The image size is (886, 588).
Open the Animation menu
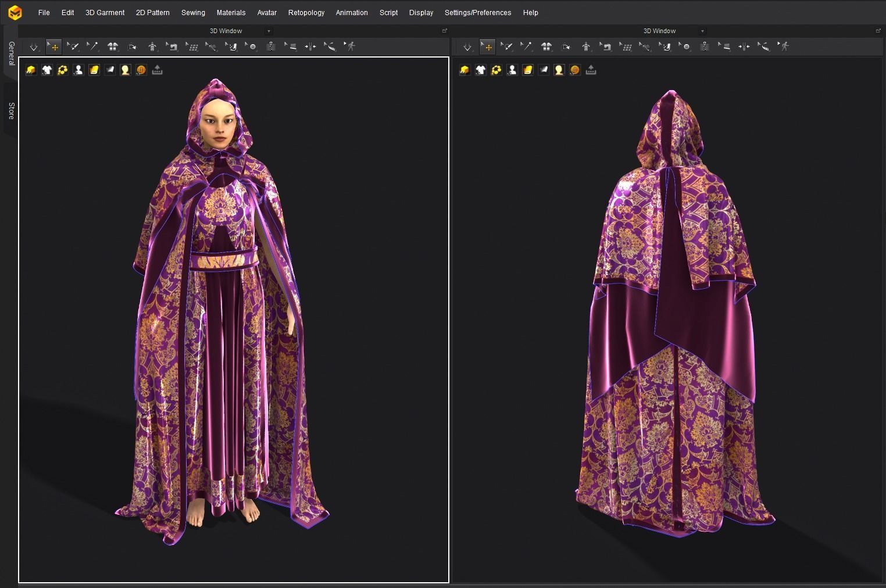[x=352, y=12]
